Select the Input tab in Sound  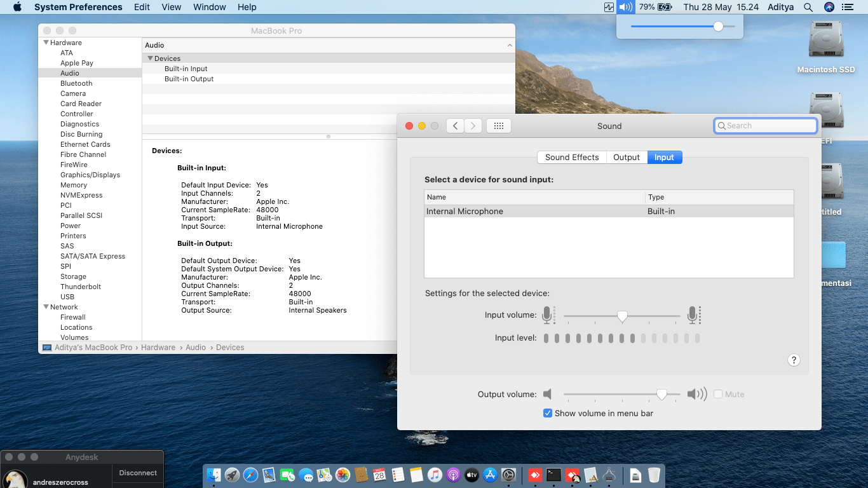click(664, 157)
